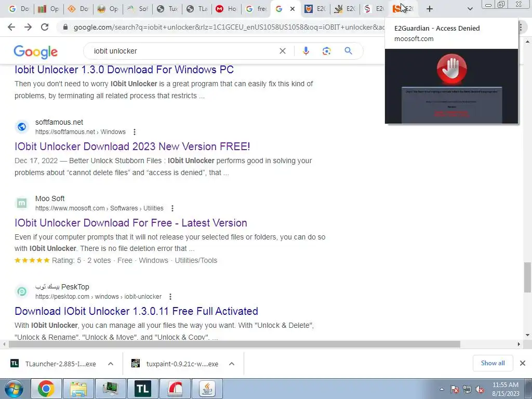The width and height of the screenshot is (532, 399).
Task: Open TLauncher from the taskbar
Action: [x=142, y=389]
